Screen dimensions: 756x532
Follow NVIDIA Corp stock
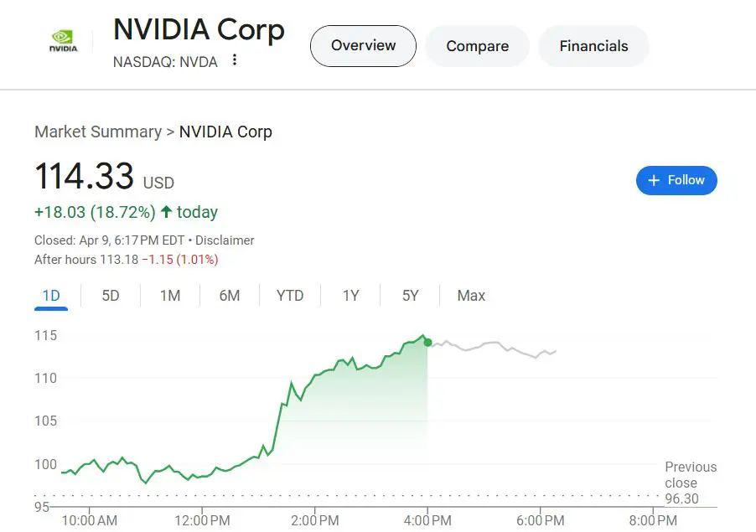(x=676, y=181)
